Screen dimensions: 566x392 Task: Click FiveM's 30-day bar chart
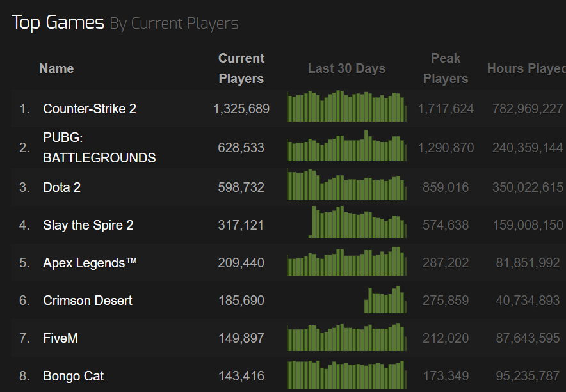pos(346,337)
